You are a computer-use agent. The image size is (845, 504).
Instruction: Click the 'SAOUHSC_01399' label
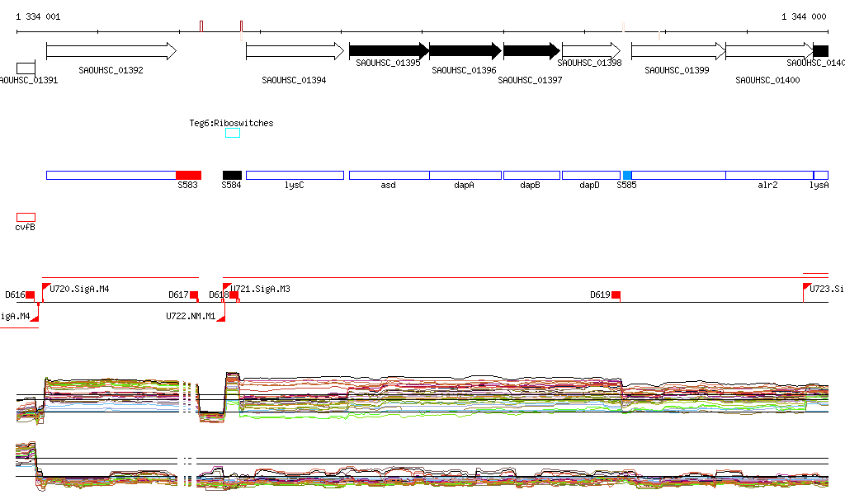click(677, 71)
